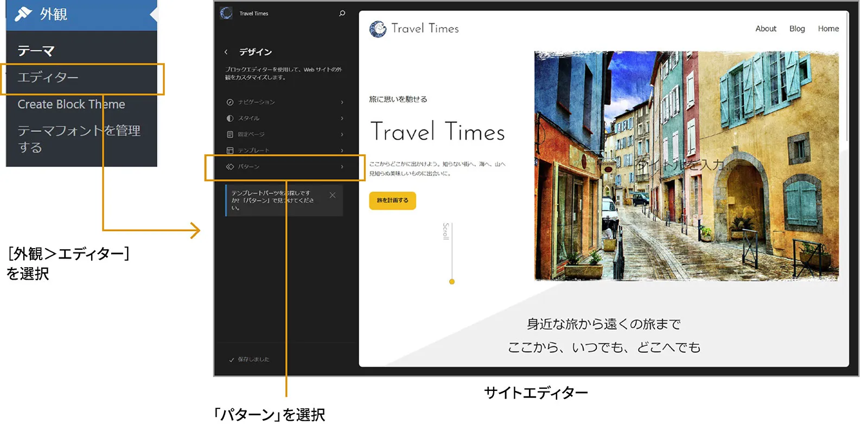Select the large Travel Times hero heading
The height and width of the screenshot is (436, 868).
(437, 132)
